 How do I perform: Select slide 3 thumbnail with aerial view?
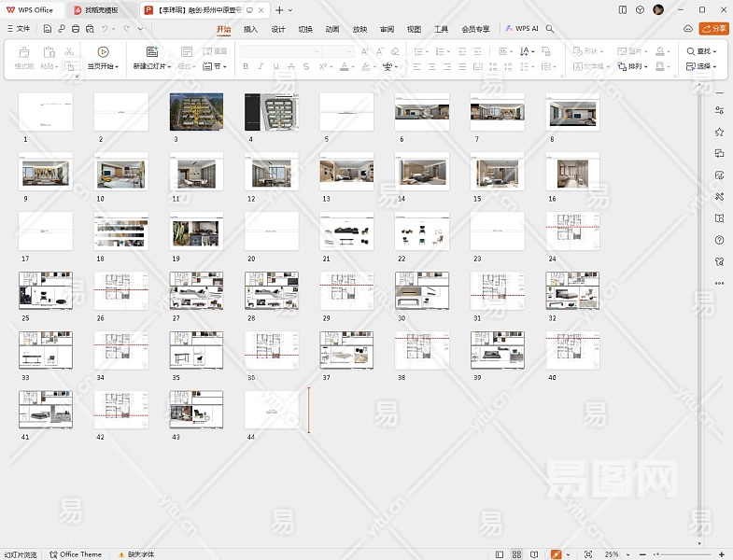[196, 112]
